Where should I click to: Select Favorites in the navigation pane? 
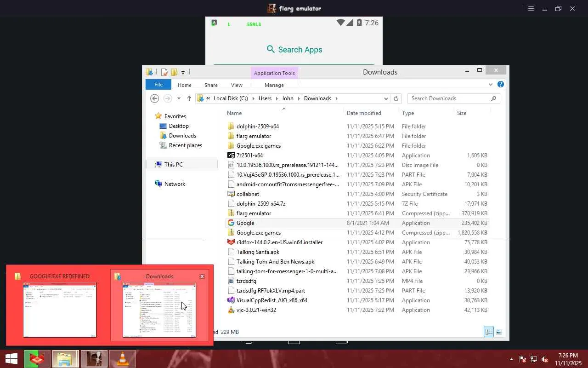tap(175, 116)
